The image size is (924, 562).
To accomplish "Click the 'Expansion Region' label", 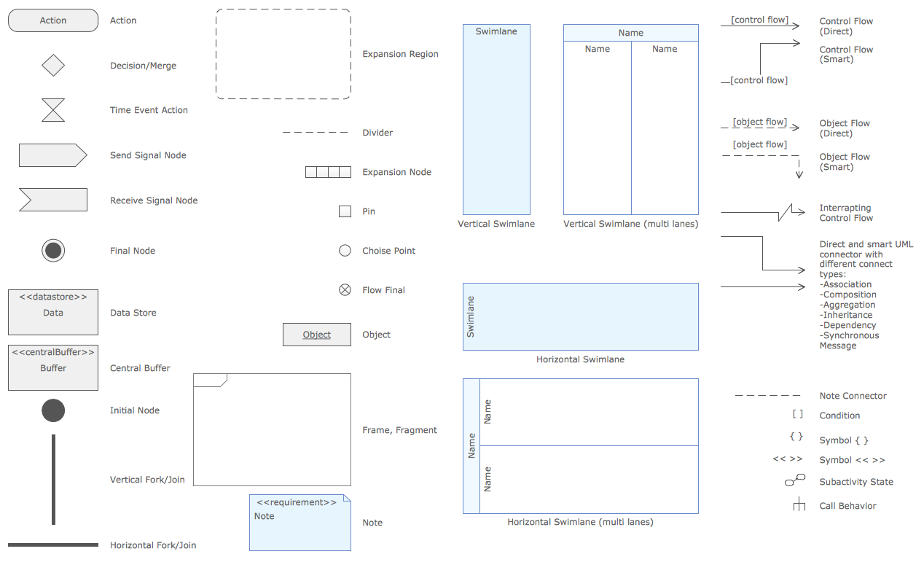I will pos(401,54).
